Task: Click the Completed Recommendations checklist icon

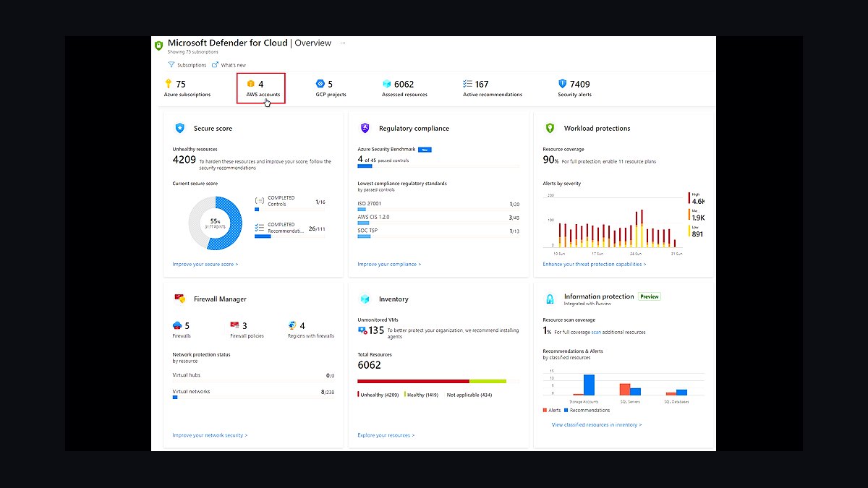Action: point(260,228)
